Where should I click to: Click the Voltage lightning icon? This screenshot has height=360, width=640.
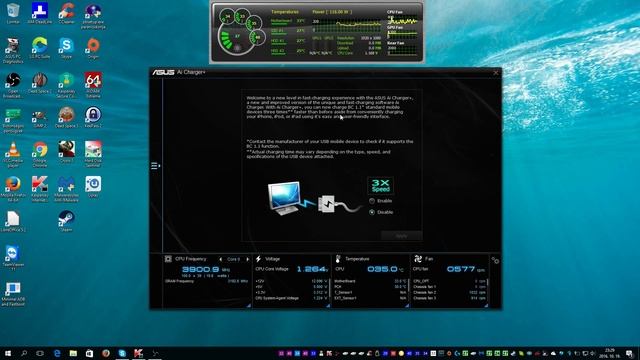258,259
